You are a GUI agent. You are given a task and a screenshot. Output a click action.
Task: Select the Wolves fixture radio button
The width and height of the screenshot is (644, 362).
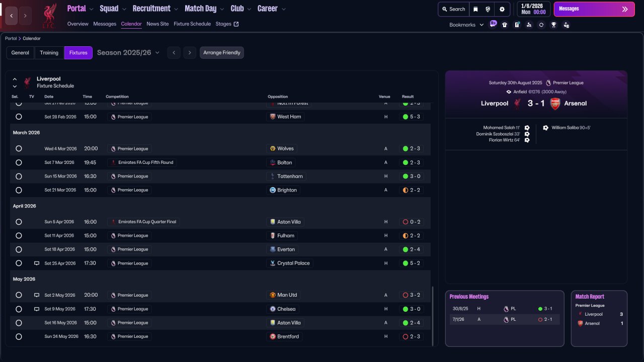point(19,149)
